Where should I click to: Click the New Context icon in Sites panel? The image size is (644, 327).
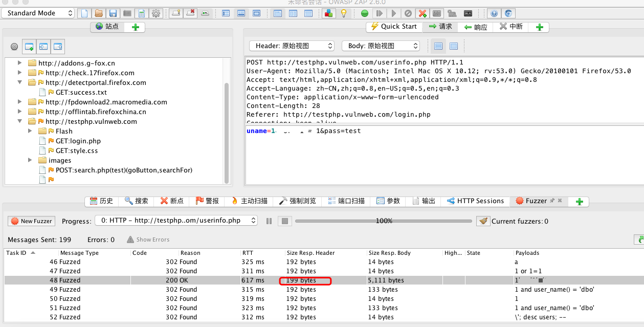click(29, 47)
